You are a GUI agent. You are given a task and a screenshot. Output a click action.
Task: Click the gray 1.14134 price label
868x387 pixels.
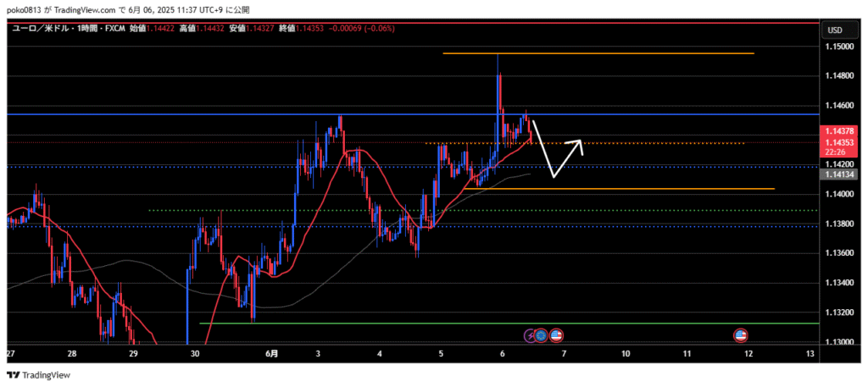[837, 174]
